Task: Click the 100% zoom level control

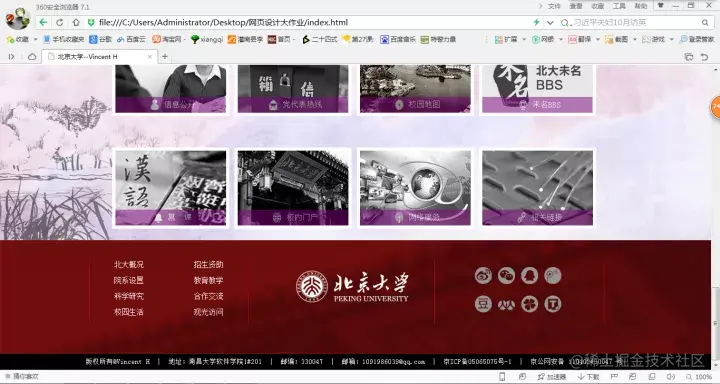Action: point(699,377)
